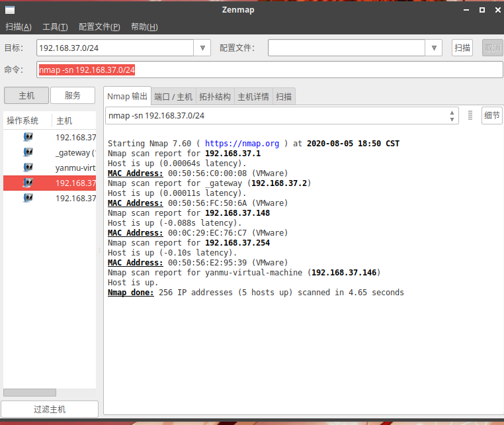Switch to 拓扑结构 tab

point(215,97)
